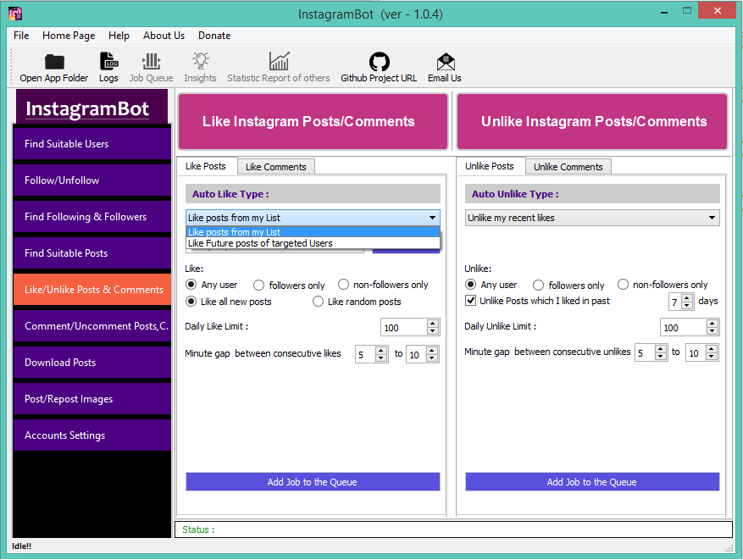The image size is (743, 560).
Task: Click the InstagramBot app icon in title bar
Action: click(15, 14)
